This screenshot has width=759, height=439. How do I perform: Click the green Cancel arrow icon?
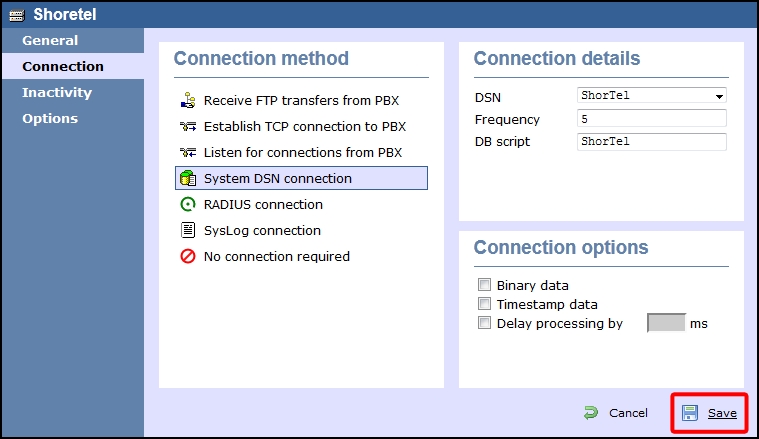pos(591,413)
